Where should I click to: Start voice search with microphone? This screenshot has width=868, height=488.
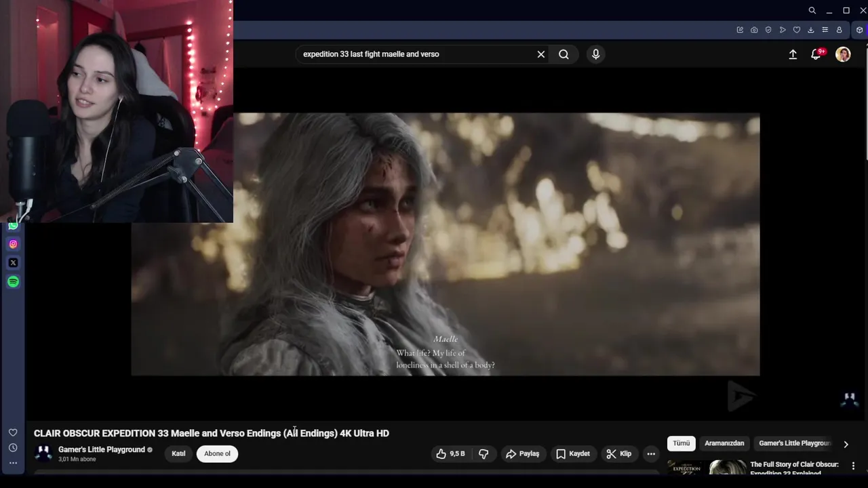595,54
